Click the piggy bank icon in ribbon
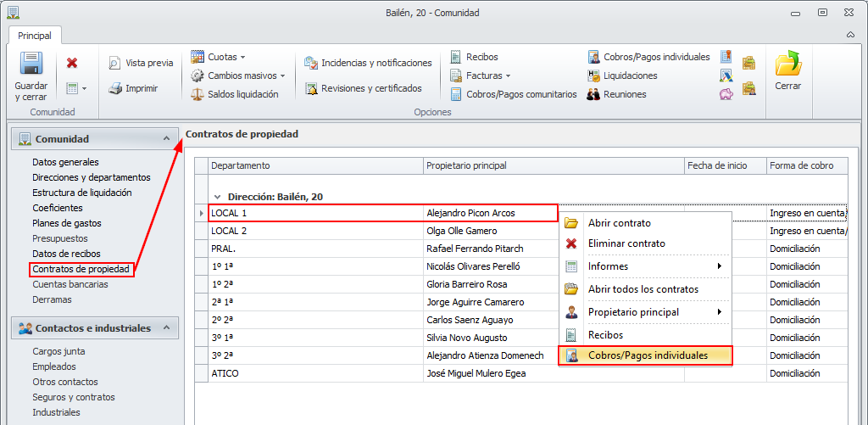The width and height of the screenshot is (868, 425). [726, 93]
